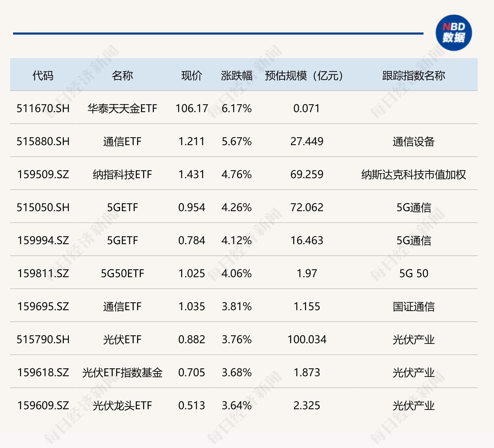
Task: Click the scale value 16.463
Action: (x=307, y=241)
